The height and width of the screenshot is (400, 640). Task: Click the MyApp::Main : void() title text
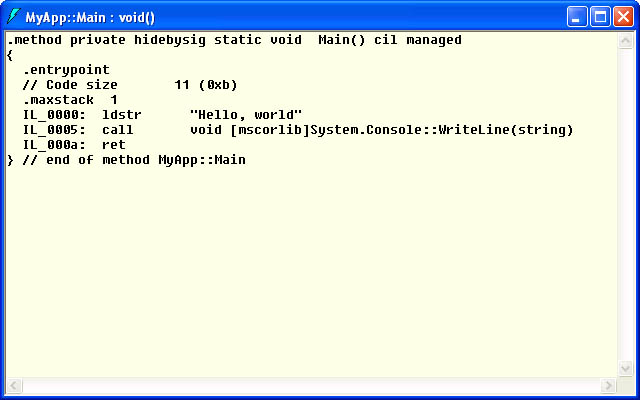90,18
